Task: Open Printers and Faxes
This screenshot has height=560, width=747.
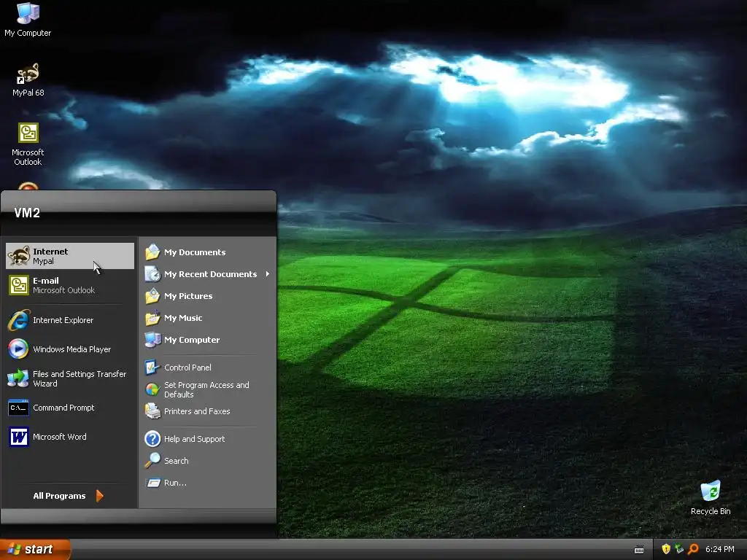Action: coord(206,411)
